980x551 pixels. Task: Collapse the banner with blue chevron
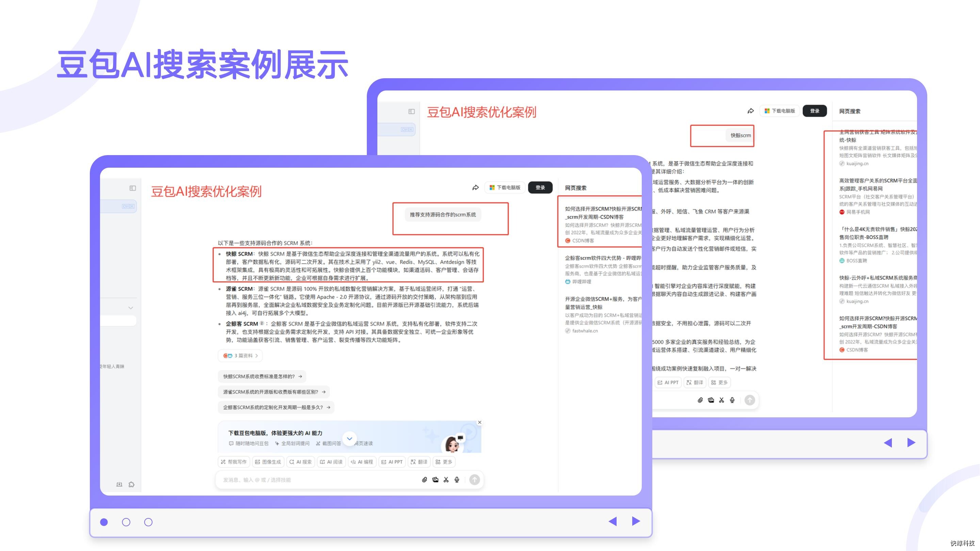[349, 438]
